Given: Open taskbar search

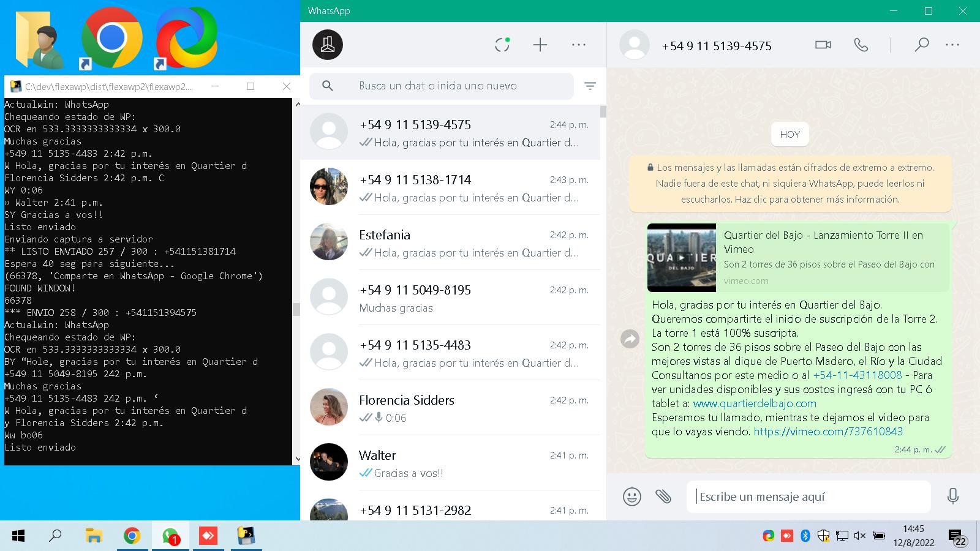Looking at the screenshot, I should (55, 536).
